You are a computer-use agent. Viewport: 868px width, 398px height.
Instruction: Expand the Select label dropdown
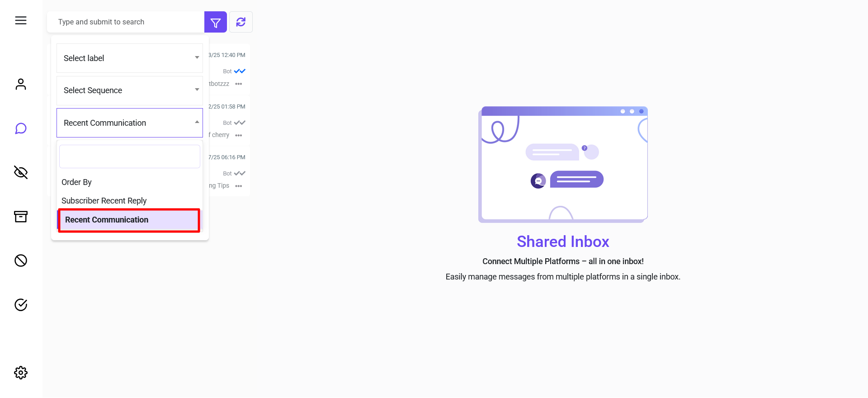[x=129, y=58]
